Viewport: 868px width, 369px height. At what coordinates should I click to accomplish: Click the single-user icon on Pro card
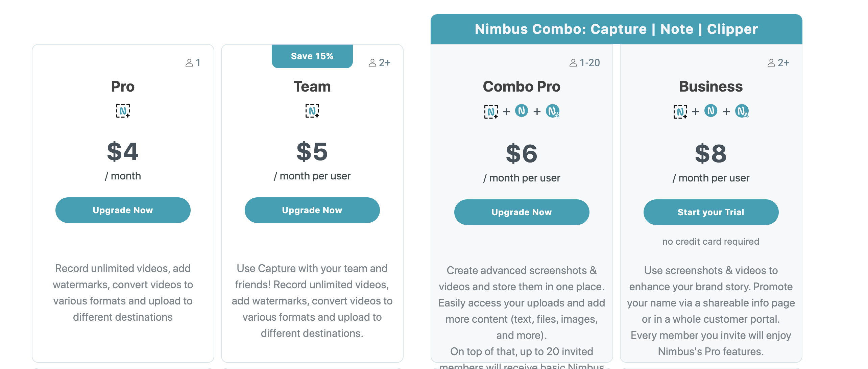193,62
